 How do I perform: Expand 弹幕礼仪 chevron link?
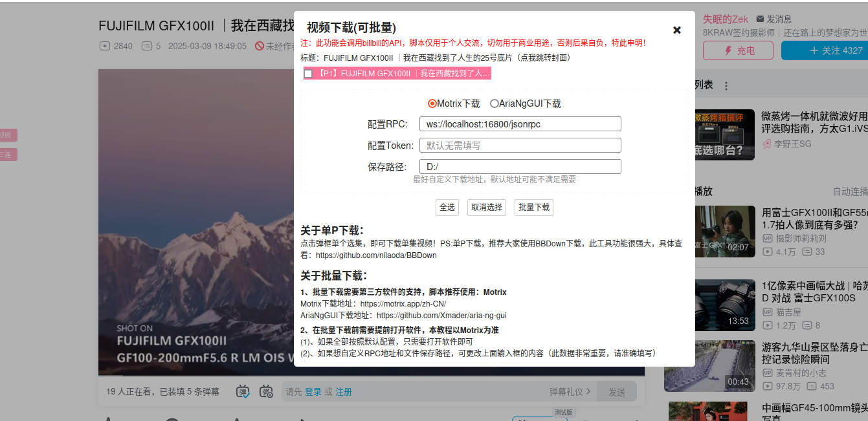pos(570,392)
